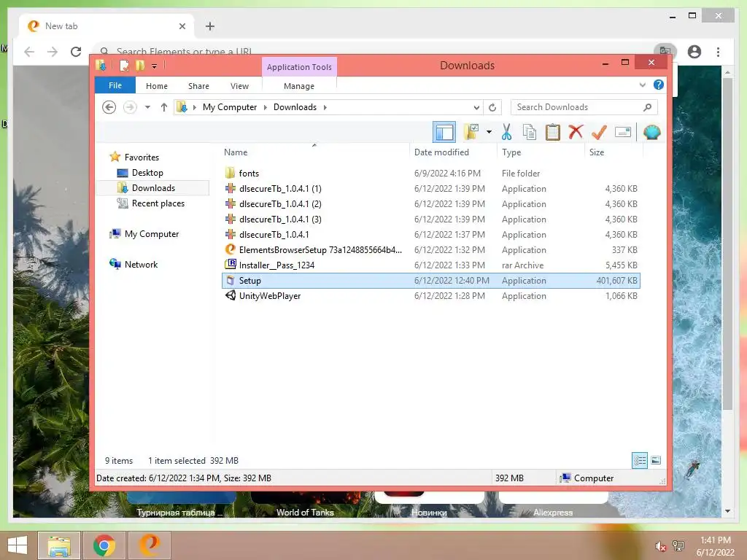This screenshot has width=747, height=560.
Task: Open the File ribbon tab
Action: click(115, 85)
